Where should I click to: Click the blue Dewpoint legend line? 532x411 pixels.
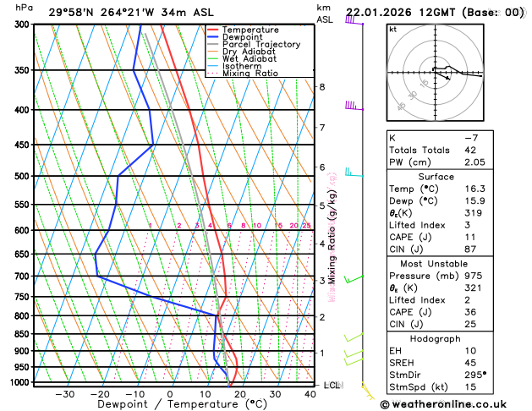213,36
